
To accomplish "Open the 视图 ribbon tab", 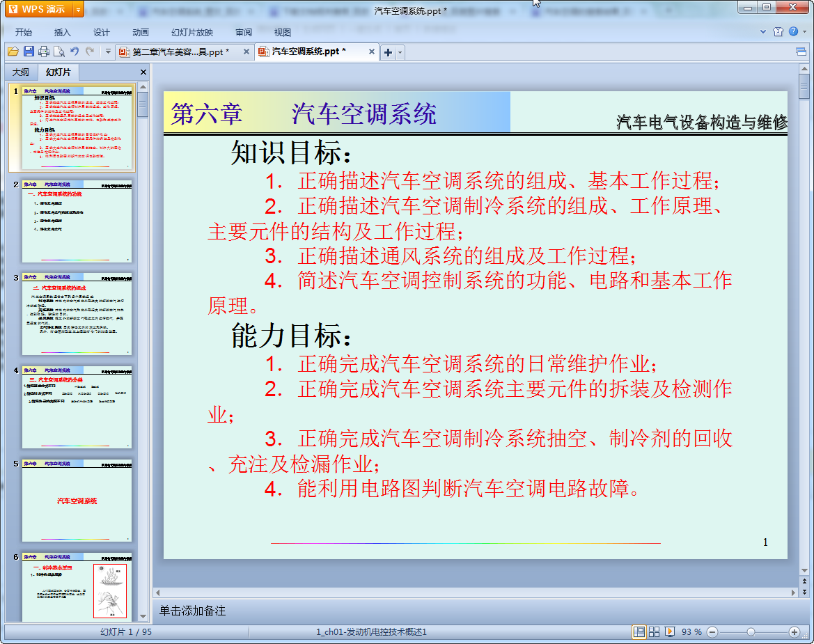I will point(283,32).
